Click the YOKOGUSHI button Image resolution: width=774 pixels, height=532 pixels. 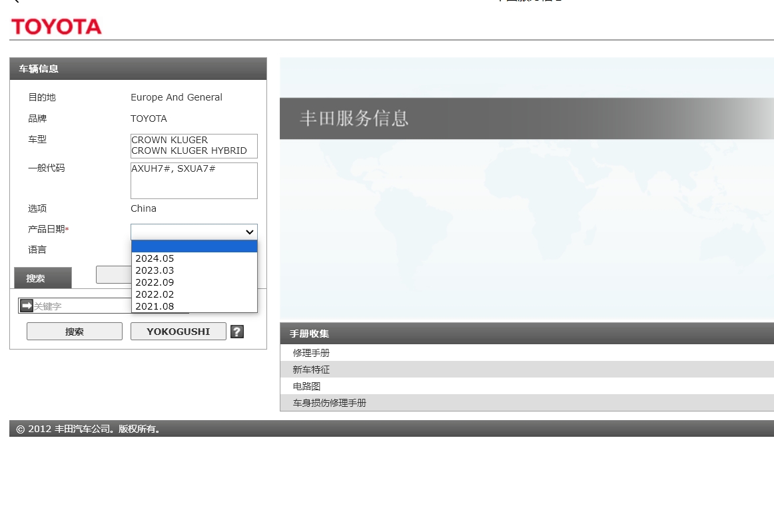pyautogui.click(x=178, y=331)
